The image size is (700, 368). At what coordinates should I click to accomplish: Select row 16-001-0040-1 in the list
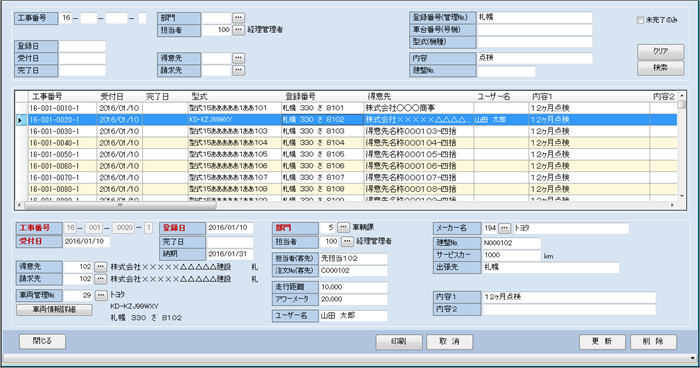click(346, 143)
